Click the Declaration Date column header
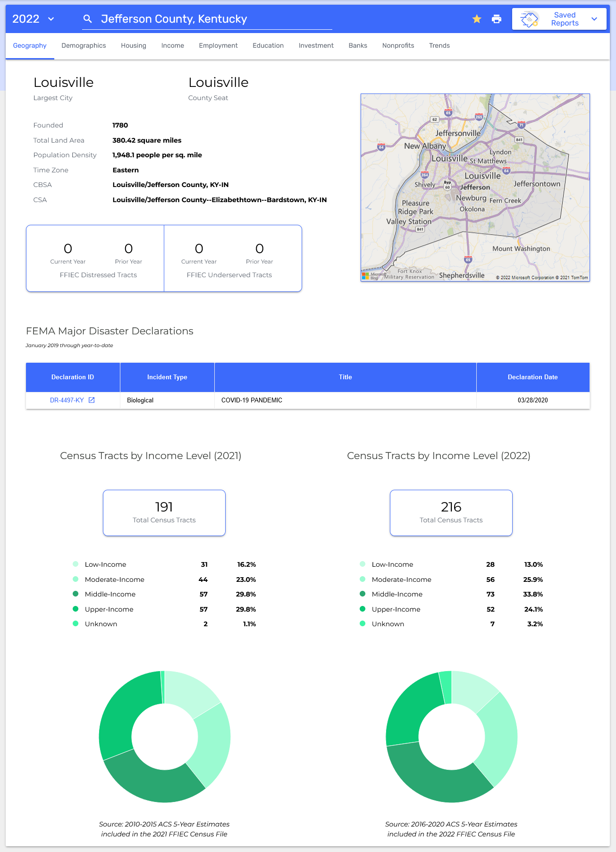The width and height of the screenshot is (616, 852). pyautogui.click(x=533, y=377)
